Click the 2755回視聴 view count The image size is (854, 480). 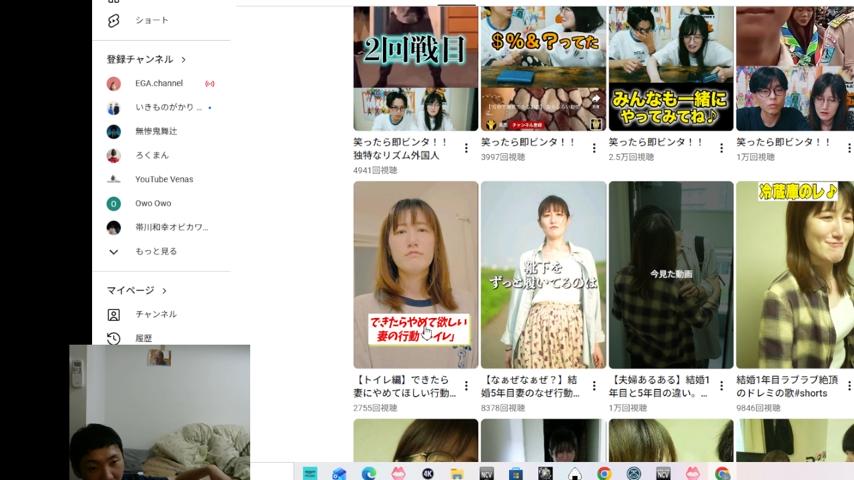point(375,408)
